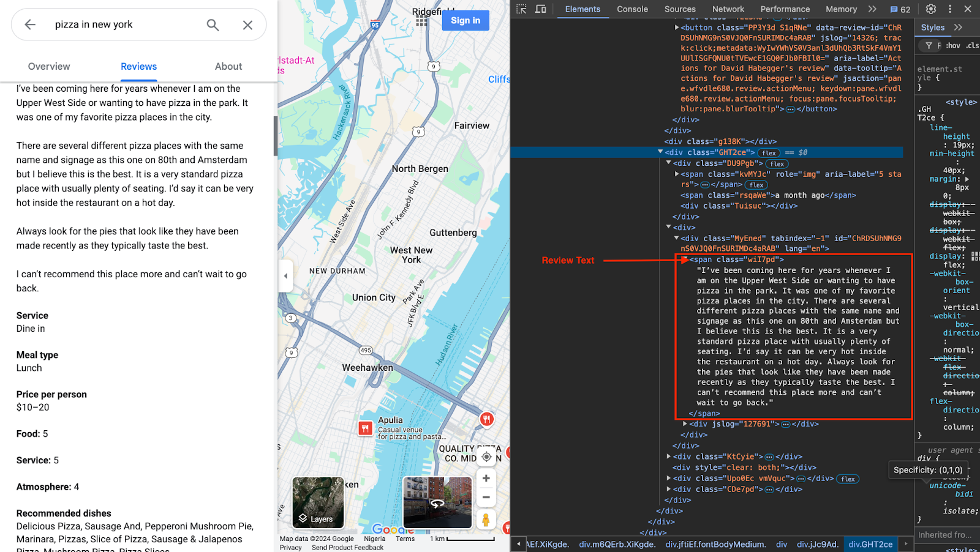980x552 pixels.
Task: Open the Privacy link on map
Action: (x=290, y=547)
